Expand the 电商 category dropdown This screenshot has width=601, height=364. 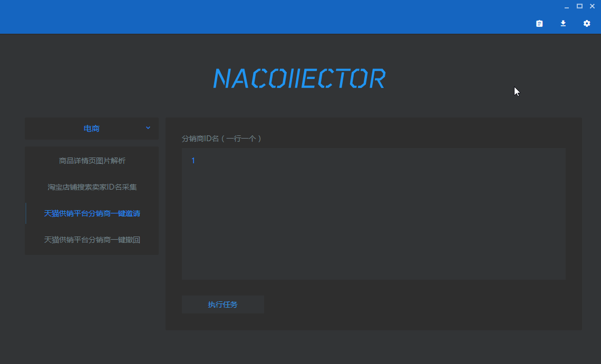tap(92, 129)
